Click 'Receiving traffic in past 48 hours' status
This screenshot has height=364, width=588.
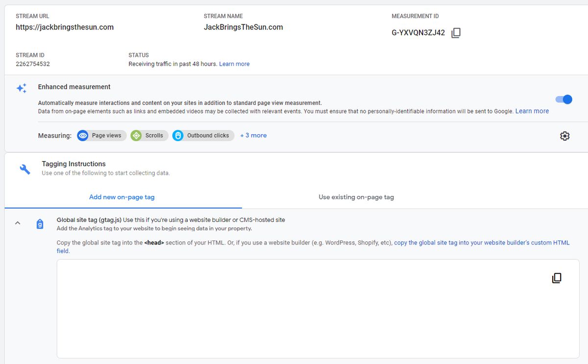(172, 64)
